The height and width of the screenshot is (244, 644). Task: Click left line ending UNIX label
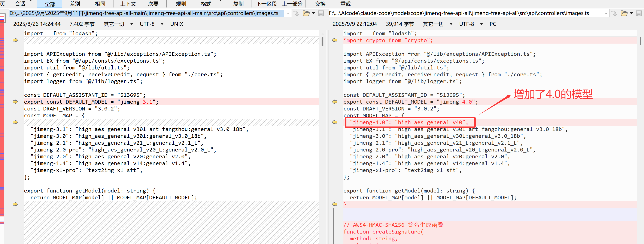(x=176, y=24)
